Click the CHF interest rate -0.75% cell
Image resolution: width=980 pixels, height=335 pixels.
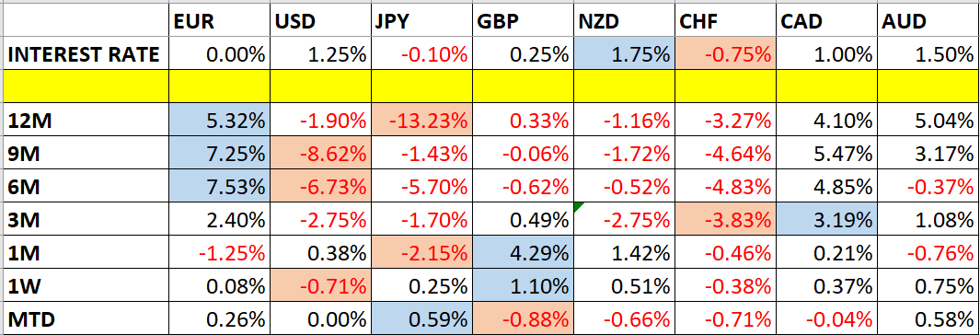click(x=726, y=54)
